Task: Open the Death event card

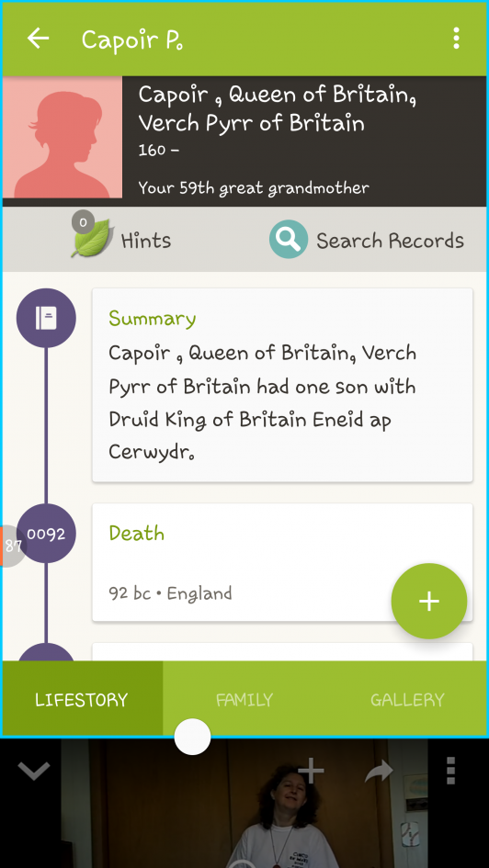Action: [x=282, y=562]
